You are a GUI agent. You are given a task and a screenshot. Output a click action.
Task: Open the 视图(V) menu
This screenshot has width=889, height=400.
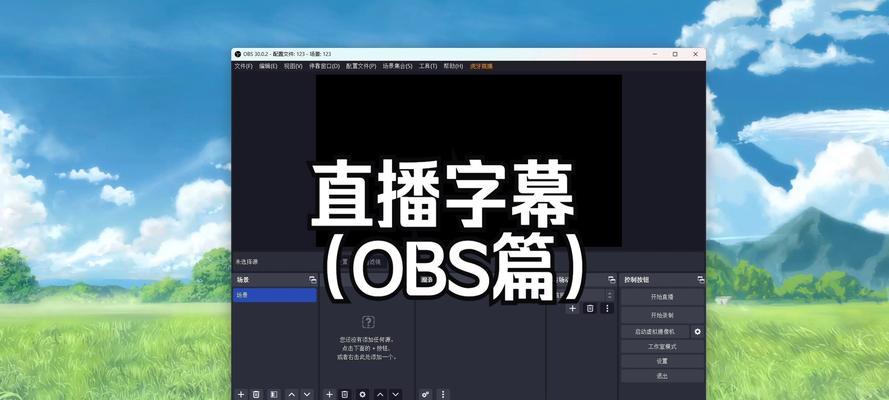pos(293,66)
